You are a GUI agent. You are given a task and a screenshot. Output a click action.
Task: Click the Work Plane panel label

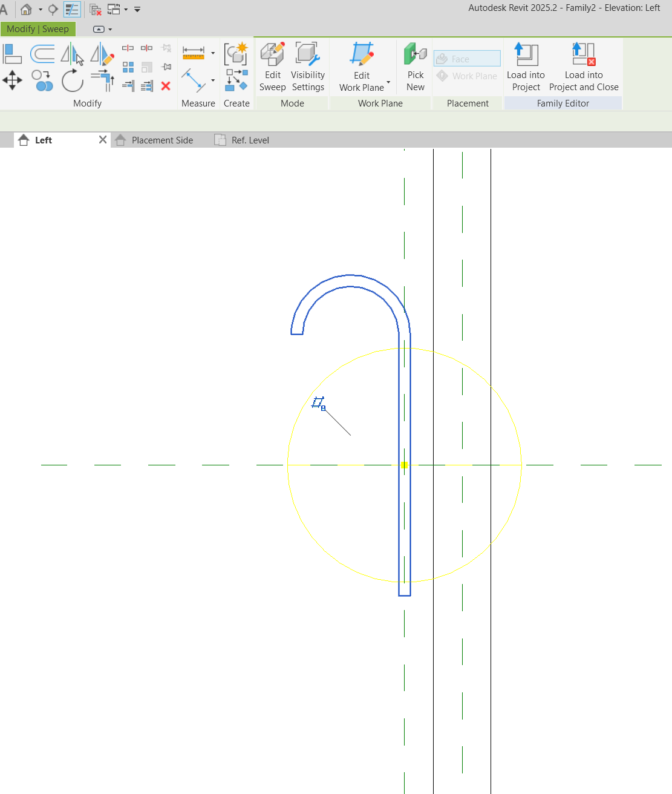click(x=380, y=103)
